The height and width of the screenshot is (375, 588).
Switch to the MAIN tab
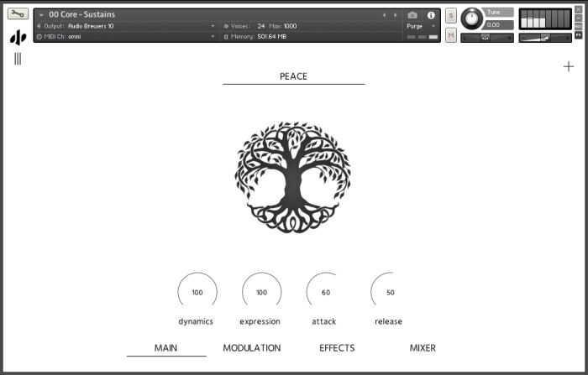click(165, 348)
